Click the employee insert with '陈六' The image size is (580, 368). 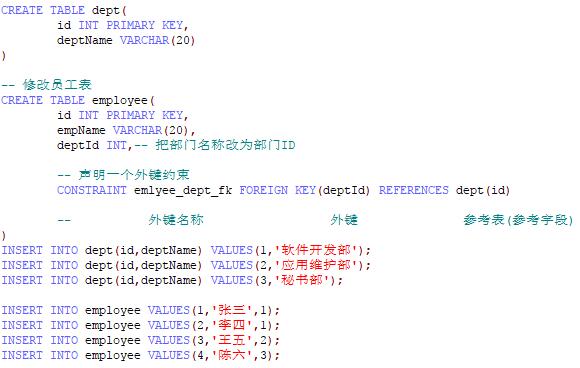(141, 355)
